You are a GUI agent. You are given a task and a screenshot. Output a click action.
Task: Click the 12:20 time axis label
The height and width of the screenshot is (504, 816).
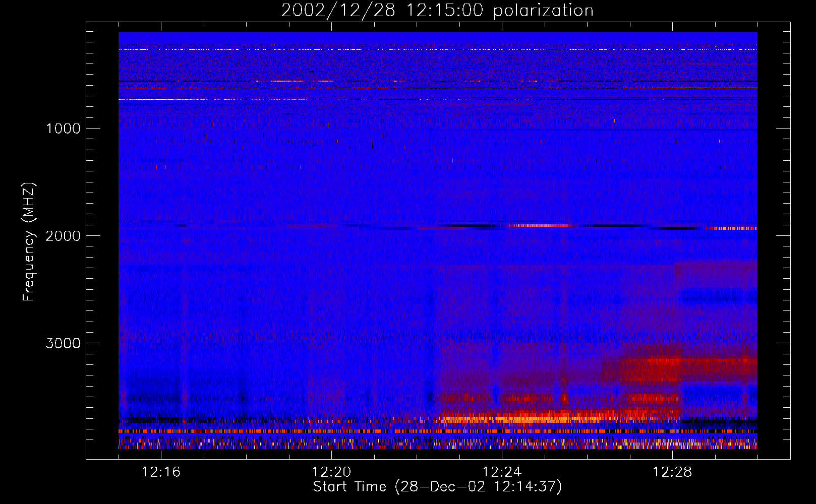(331, 472)
